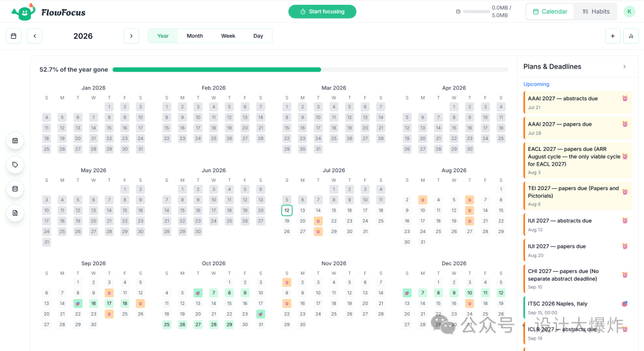Advance to next year with right arrow

(x=131, y=36)
